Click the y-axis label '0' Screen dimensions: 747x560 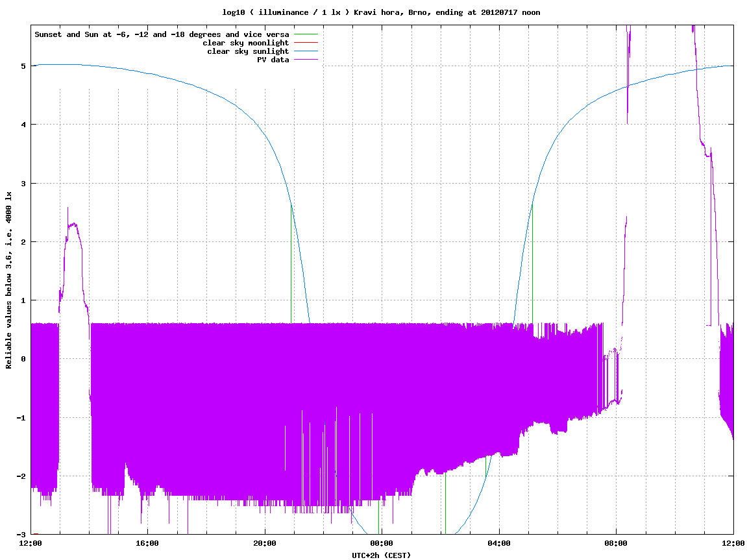tap(23, 359)
